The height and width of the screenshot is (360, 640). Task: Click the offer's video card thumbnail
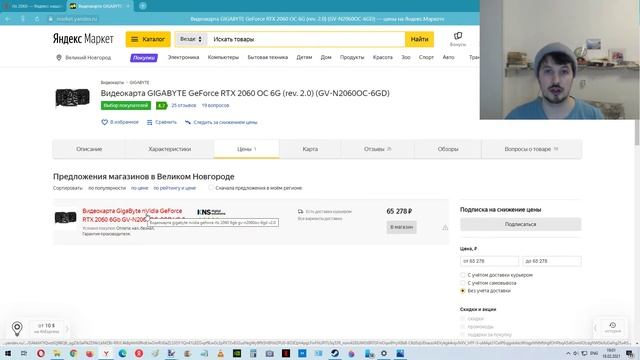click(66, 217)
